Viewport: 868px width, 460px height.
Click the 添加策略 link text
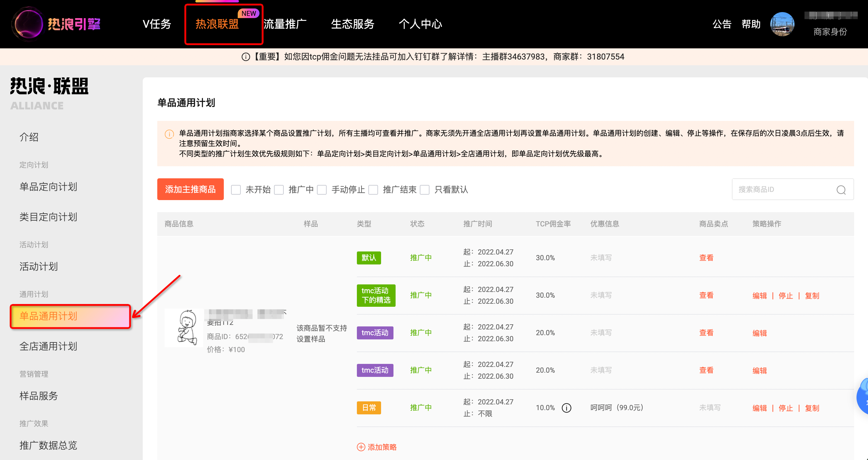pyautogui.click(x=382, y=447)
